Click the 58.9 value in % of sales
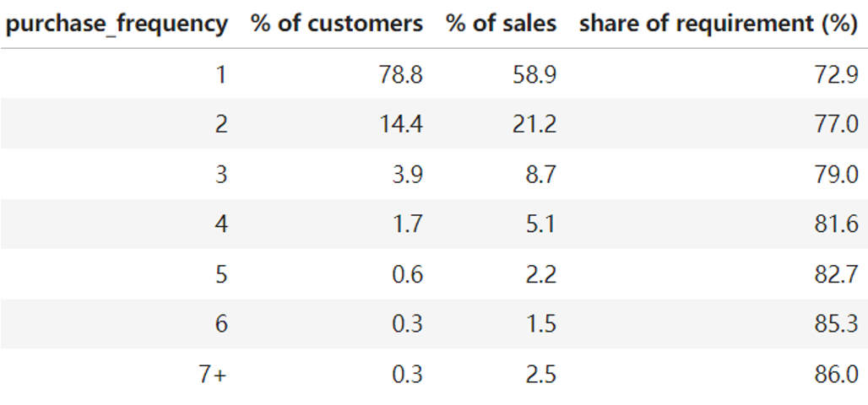The height and width of the screenshot is (405, 868). (534, 75)
